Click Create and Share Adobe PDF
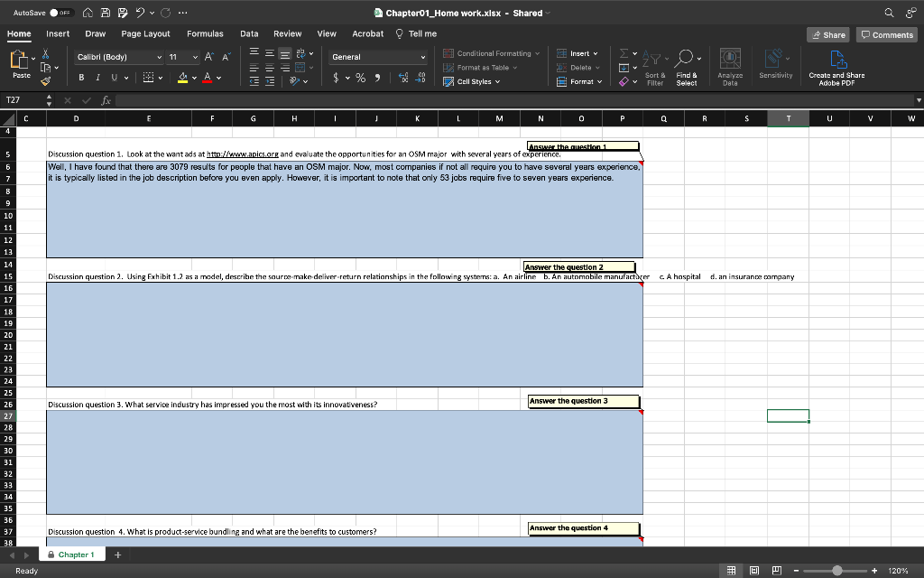This screenshot has height=578, width=924. 836,67
